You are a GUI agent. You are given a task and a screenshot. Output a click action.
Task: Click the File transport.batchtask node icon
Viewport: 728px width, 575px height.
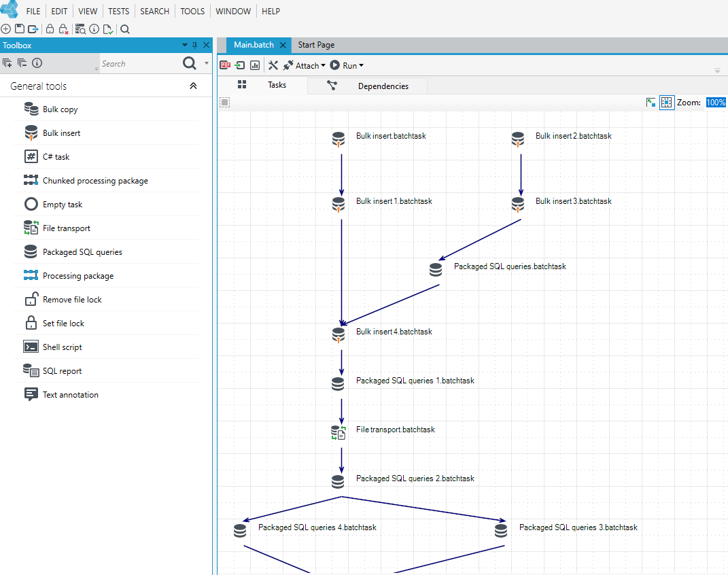[x=338, y=432]
